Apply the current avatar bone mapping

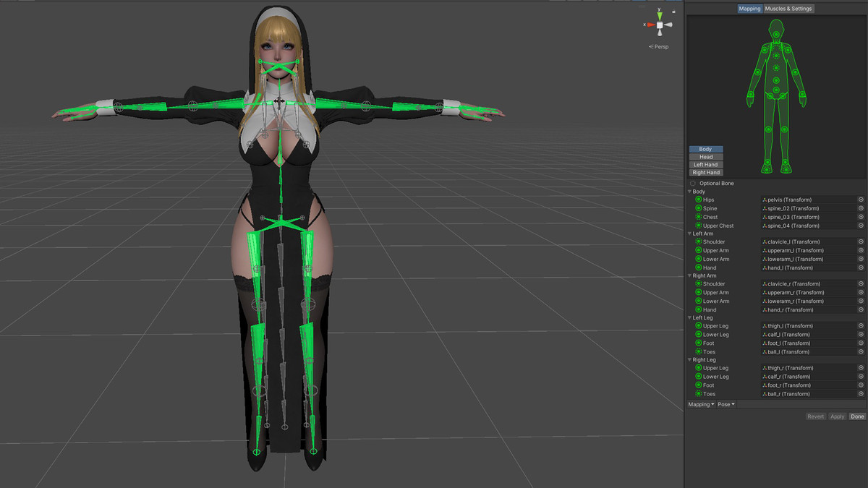click(837, 416)
